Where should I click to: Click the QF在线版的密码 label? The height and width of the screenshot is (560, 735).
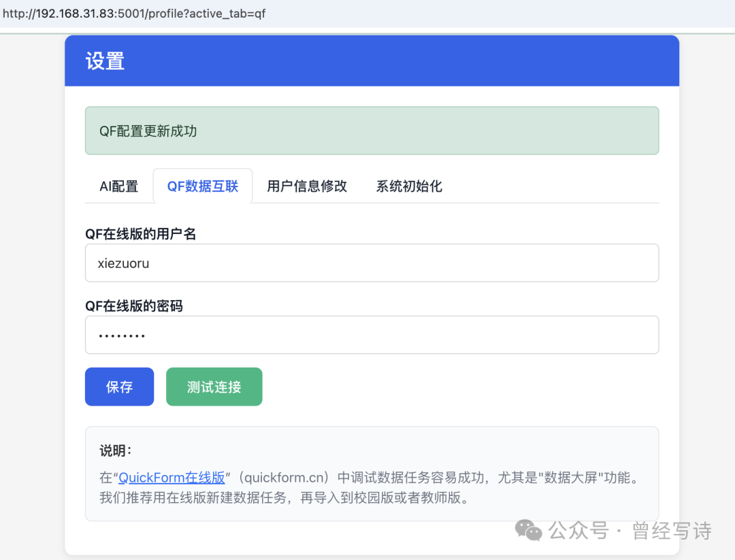pos(134,306)
